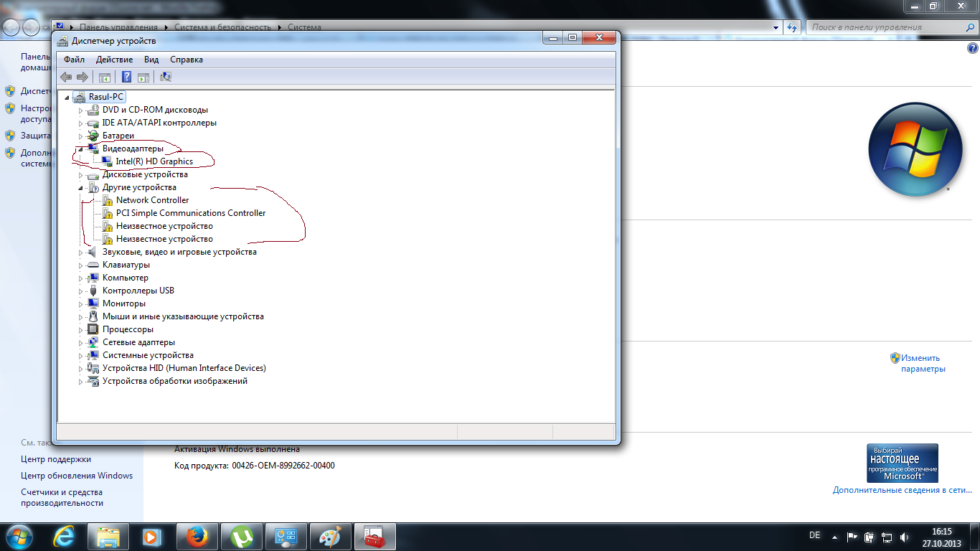980x551 pixels.
Task: Click the power plug tray icon
Action: [x=870, y=537]
